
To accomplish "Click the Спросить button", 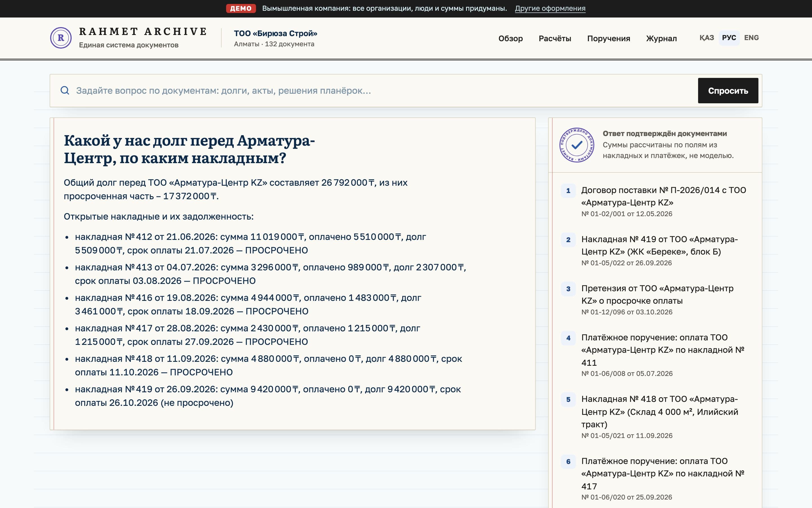I will click(x=728, y=91).
